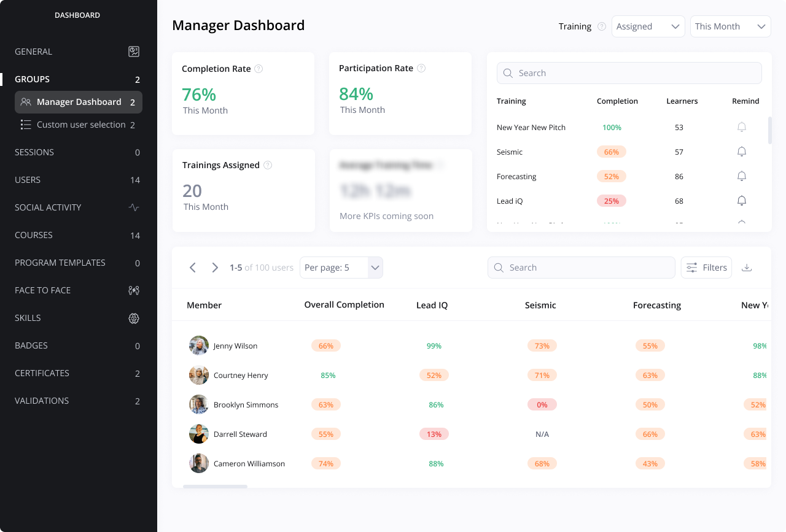Screen dimensions: 786x532
Task: Click the Manager Dashboard users icon
Action: point(26,102)
